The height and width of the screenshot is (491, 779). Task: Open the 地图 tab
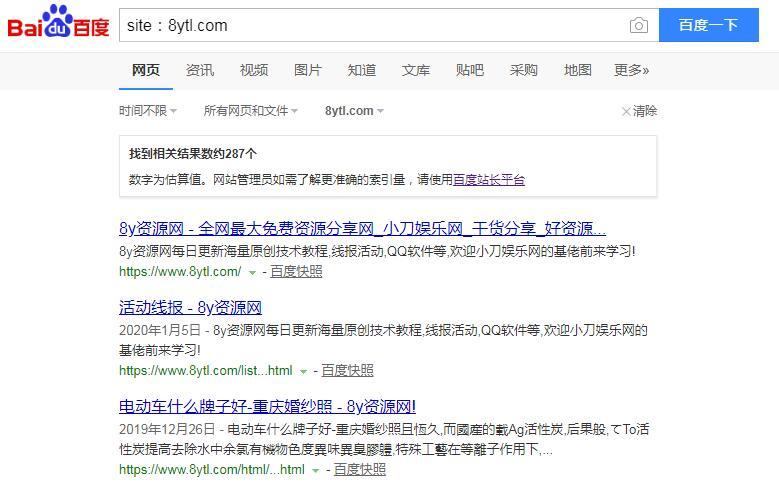click(577, 70)
